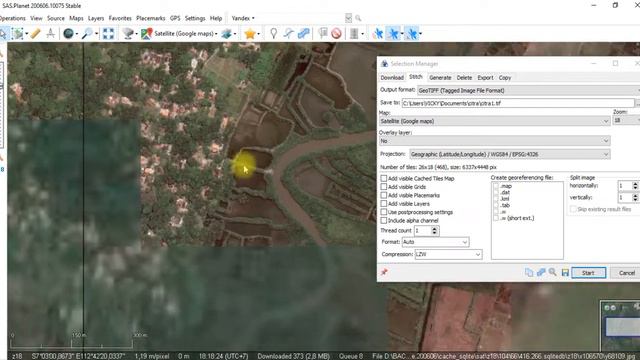The height and width of the screenshot is (360, 640).
Task: Click the Thread count stepper arrows
Action: pos(434,231)
